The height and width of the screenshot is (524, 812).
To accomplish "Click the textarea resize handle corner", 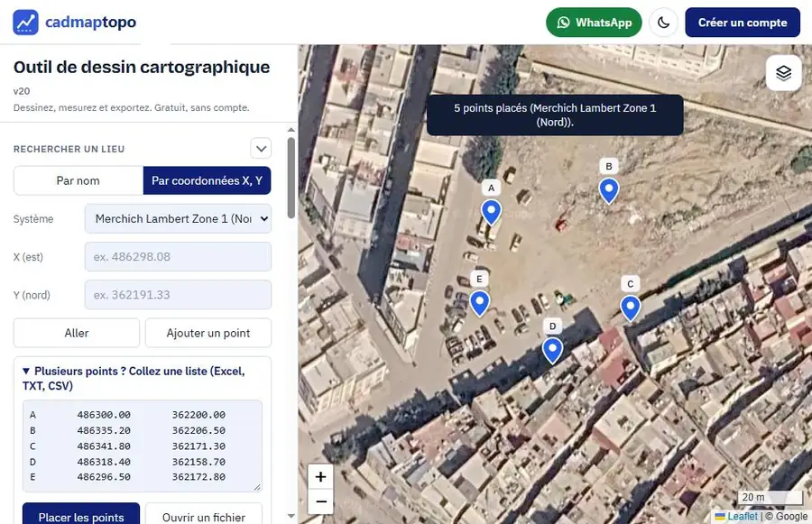I will (x=257, y=487).
